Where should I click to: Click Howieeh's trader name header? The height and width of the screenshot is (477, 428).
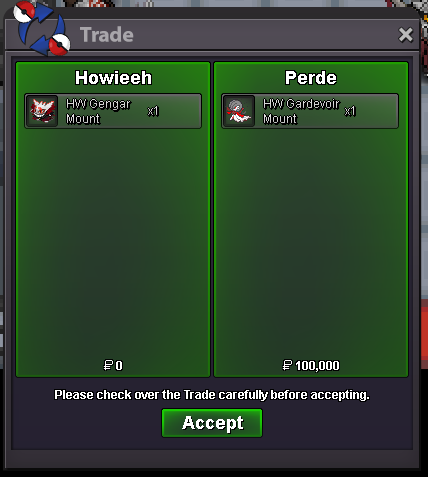pos(113,78)
